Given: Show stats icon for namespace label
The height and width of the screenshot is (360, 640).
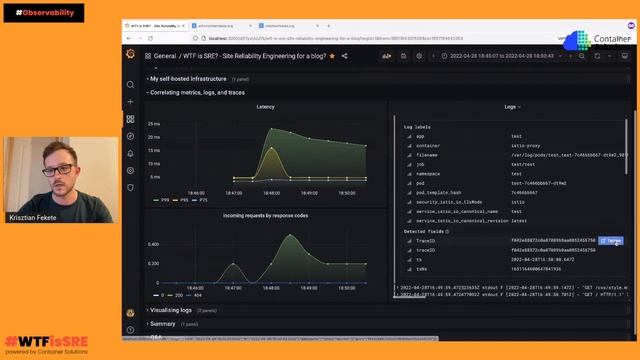Looking at the screenshot, I should coord(409,174).
